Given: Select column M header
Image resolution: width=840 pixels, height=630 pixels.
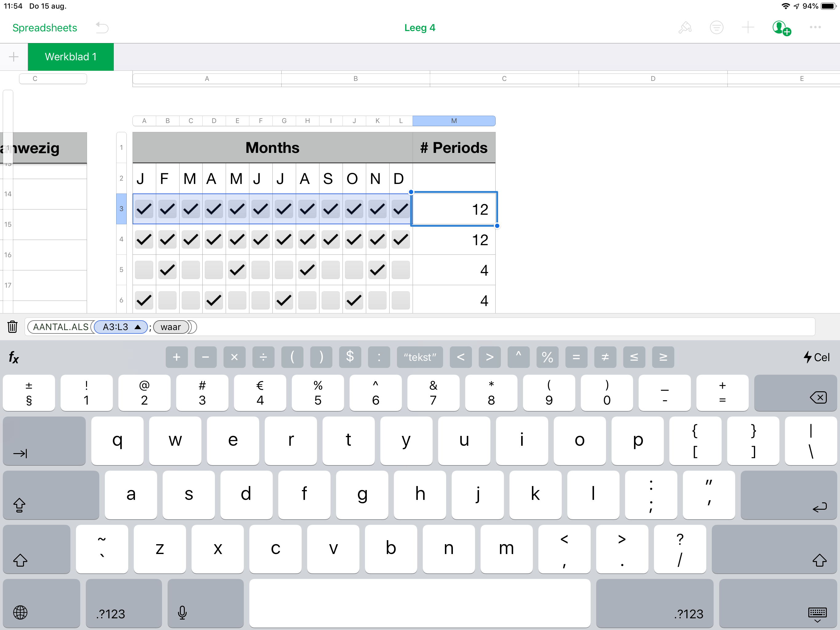Looking at the screenshot, I should point(454,121).
